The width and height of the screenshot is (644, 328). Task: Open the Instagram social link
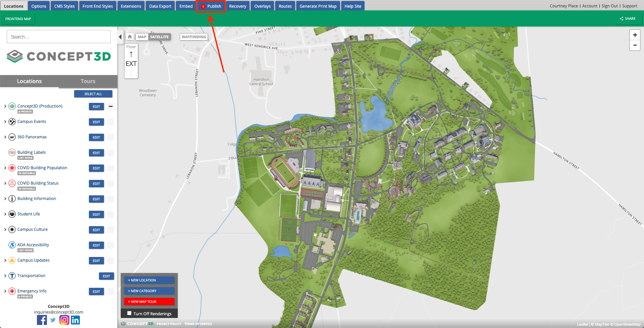pos(64,320)
